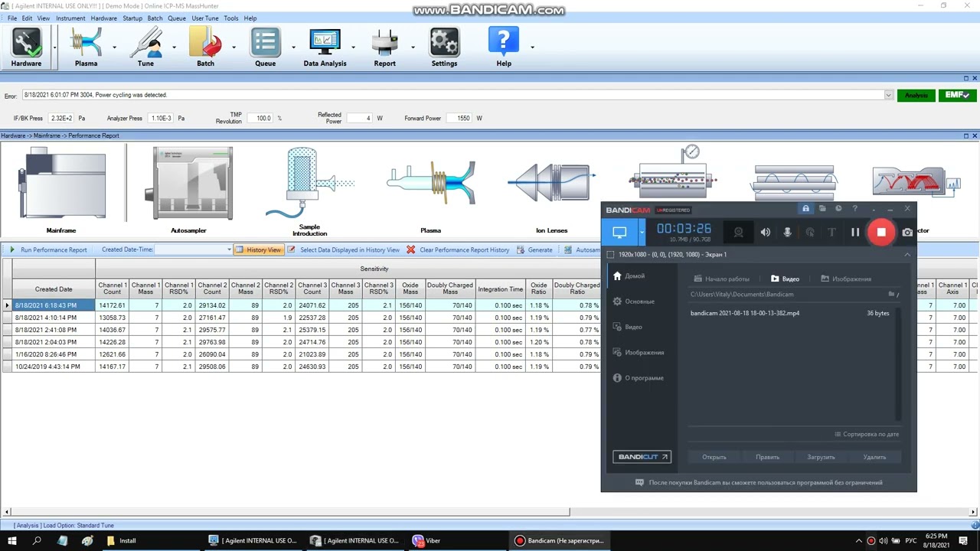Click the Forward Power value field
This screenshot has height=551, width=980.
click(x=459, y=118)
